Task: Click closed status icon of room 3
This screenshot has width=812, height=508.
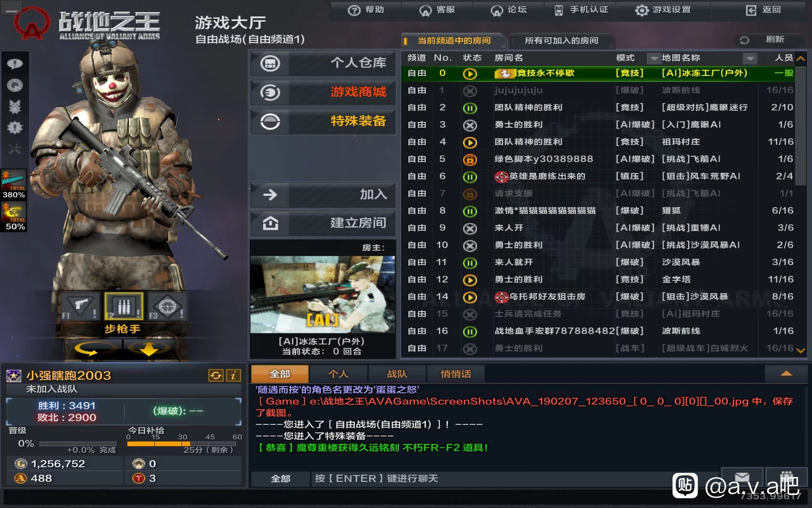Action: point(470,125)
